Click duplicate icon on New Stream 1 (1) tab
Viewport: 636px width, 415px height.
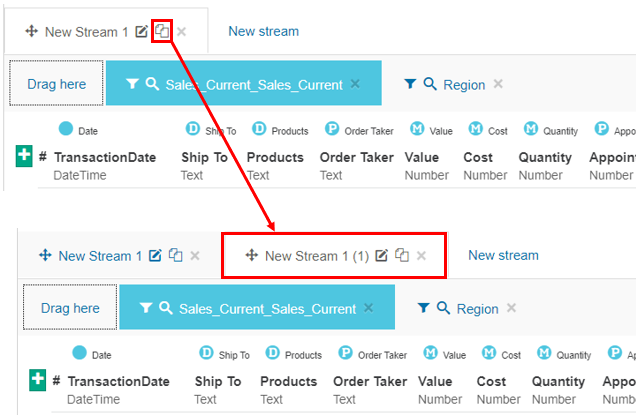(401, 256)
